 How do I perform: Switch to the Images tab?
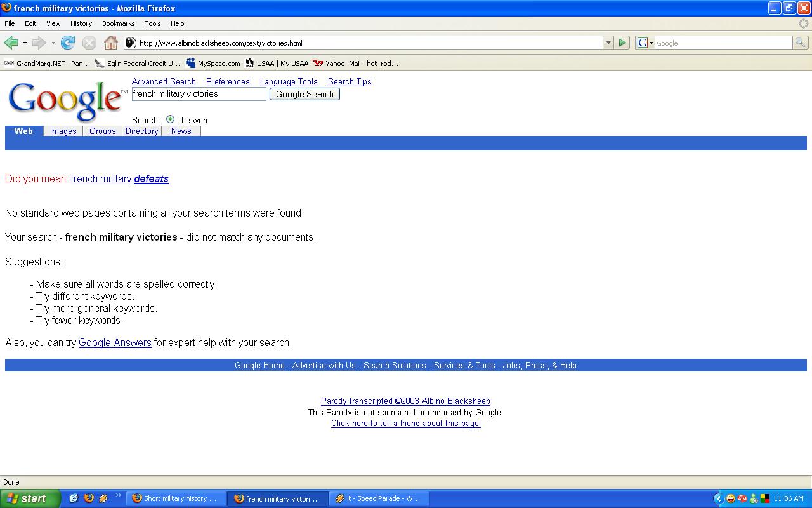tap(63, 131)
